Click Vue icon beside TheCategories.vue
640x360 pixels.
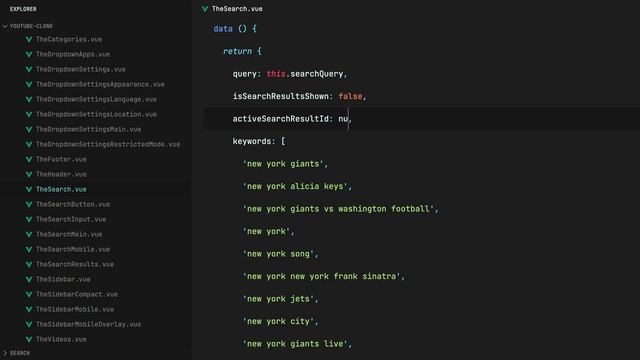[x=29, y=40]
